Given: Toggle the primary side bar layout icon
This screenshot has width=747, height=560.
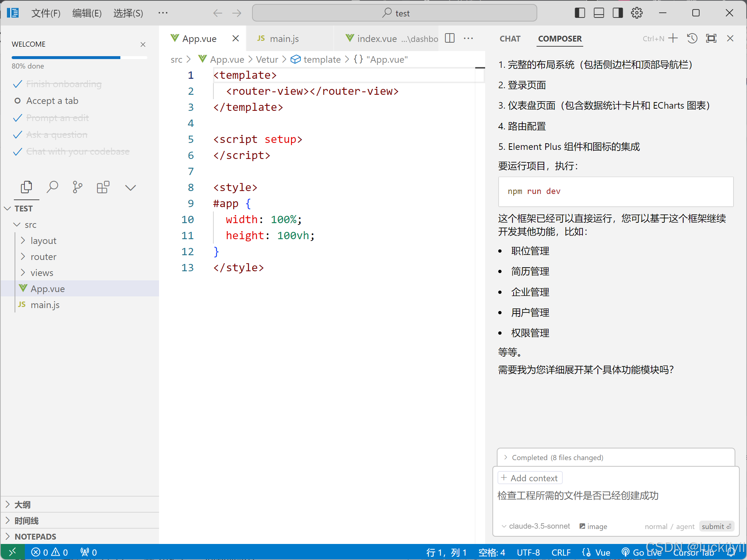Looking at the screenshot, I should coord(580,13).
